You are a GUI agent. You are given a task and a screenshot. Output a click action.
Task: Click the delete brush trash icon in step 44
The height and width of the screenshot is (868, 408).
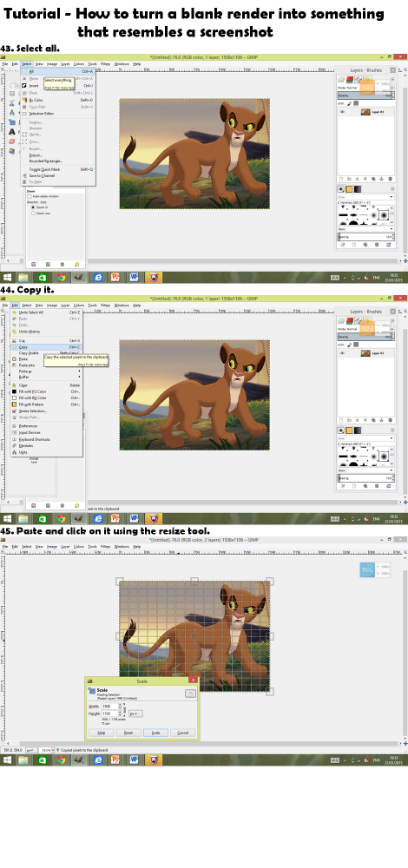[x=378, y=485]
